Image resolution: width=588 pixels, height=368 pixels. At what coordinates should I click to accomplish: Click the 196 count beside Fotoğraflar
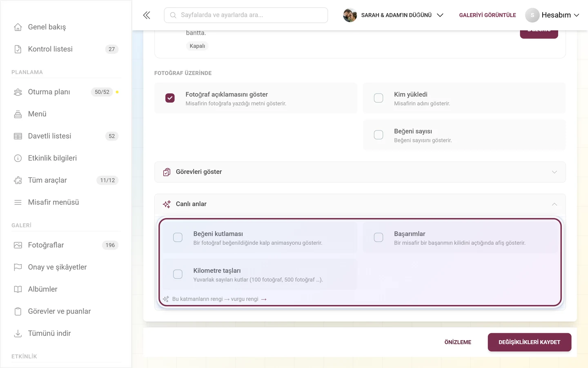(110, 245)
